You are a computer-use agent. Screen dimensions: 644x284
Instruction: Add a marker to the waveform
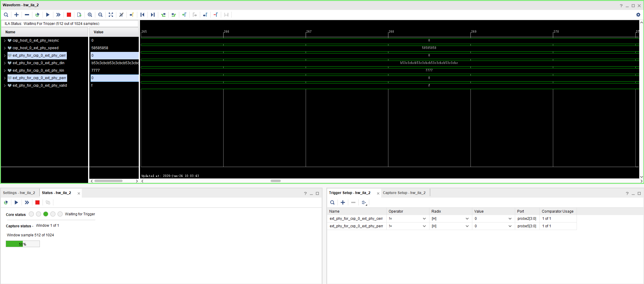pos(184,15)
